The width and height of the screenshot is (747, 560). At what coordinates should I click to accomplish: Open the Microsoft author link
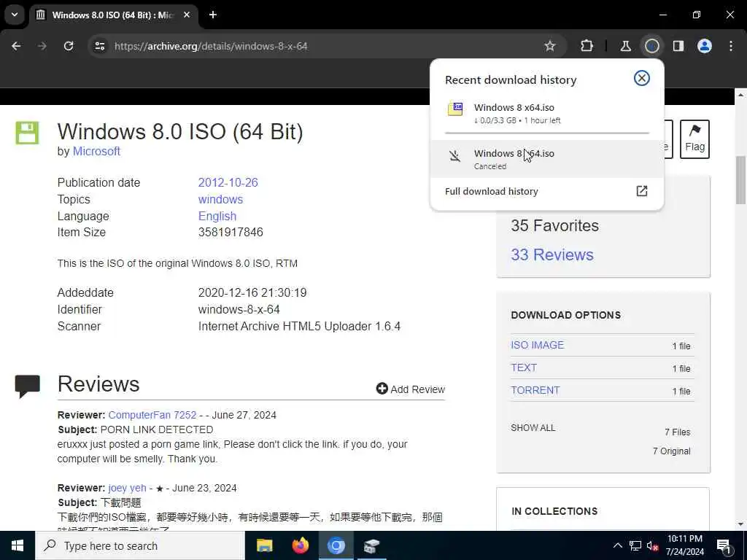click(x=96, y=152)
